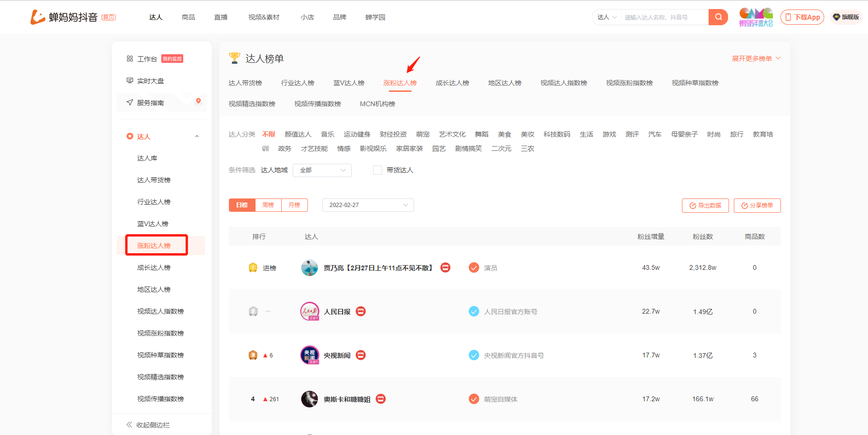Switch to MCN机构榜 tab

point(377,104)
